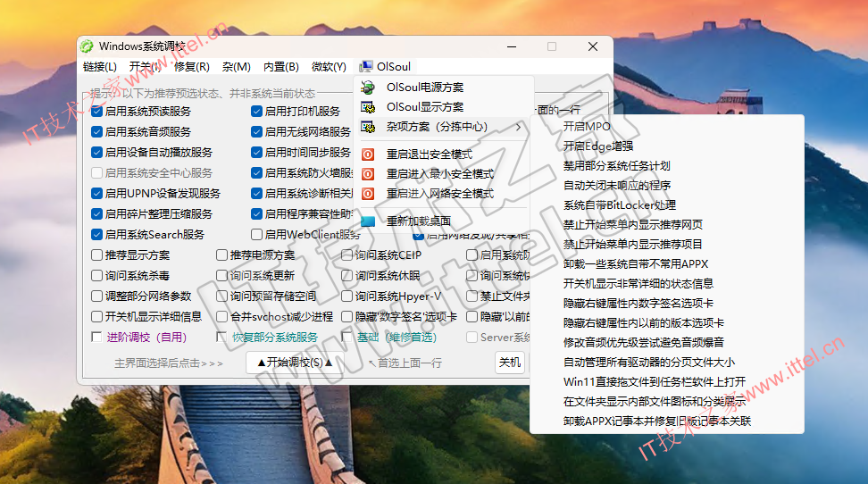The width and height of the screenshot is (868, 484).
Task: Open the 修复(R) menu
Action: click(192, 67)
